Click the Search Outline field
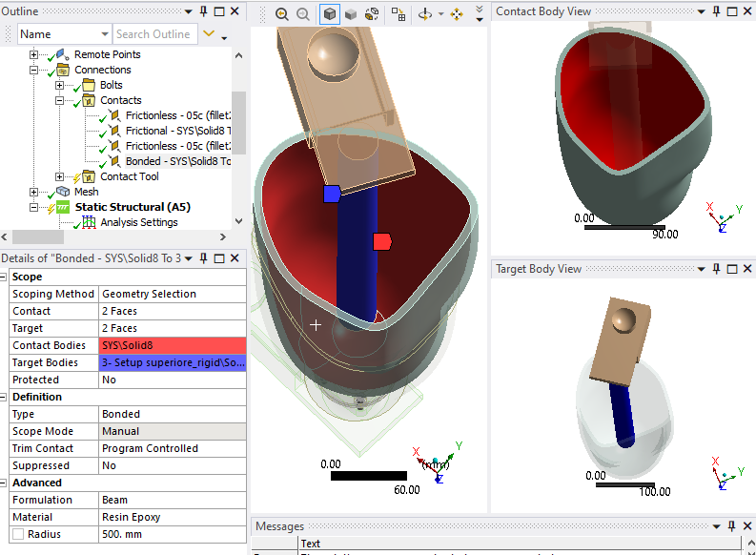Viewport: 756px width, 555px height. click(155, 34)
